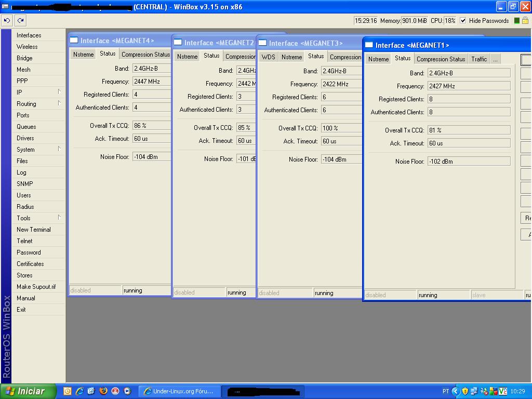Expand the Routing submenu arrow
Screen dimensions: 532x399
point(59,103)
